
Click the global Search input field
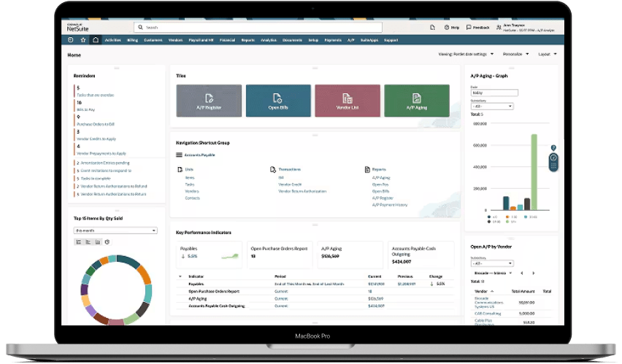pyautogui.click(x=258, y=28)
